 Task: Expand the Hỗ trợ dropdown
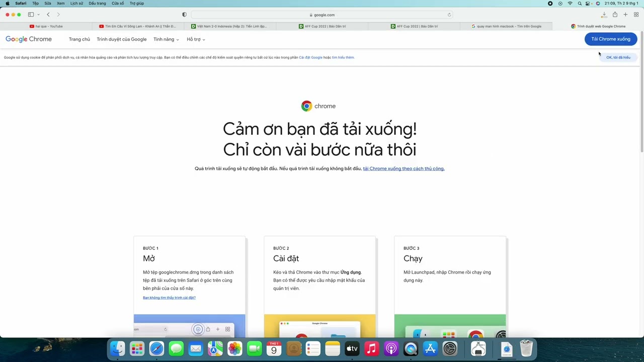pyautogui.click(x=196, y=39)
